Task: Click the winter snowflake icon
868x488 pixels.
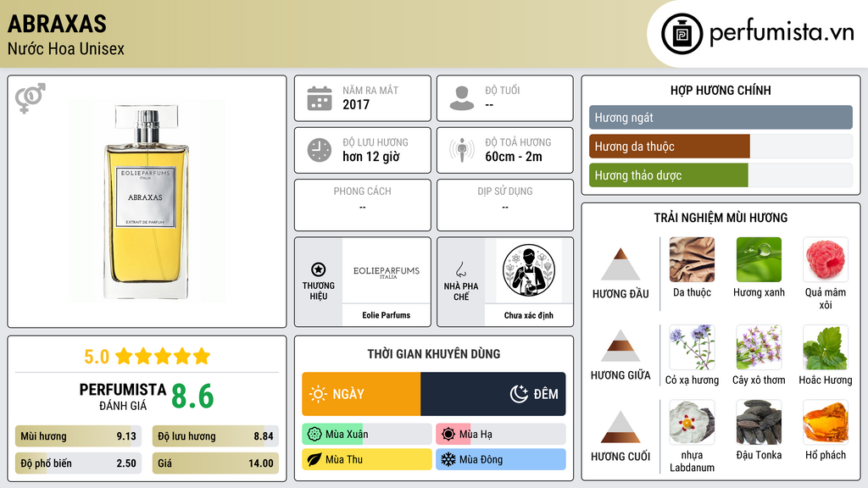Action: click(x=448, y=459)
